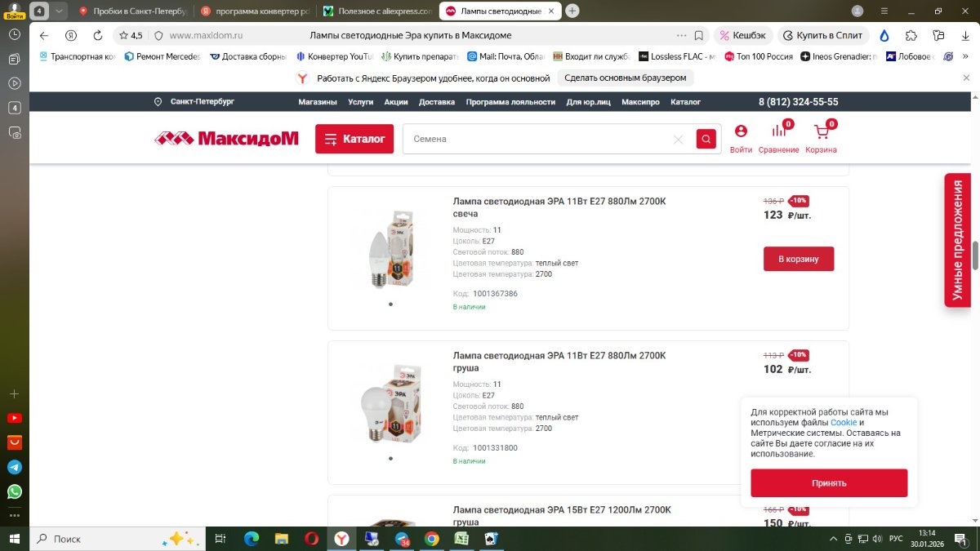The width and height of the screenshot is (980, 551).
Task: Open the Доставка menu item
Action: 437,102
